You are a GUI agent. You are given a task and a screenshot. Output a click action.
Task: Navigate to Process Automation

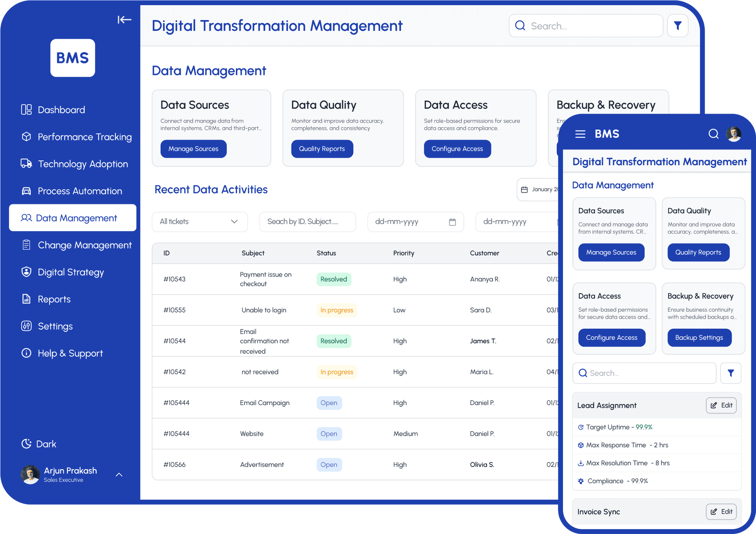(80, 191)
